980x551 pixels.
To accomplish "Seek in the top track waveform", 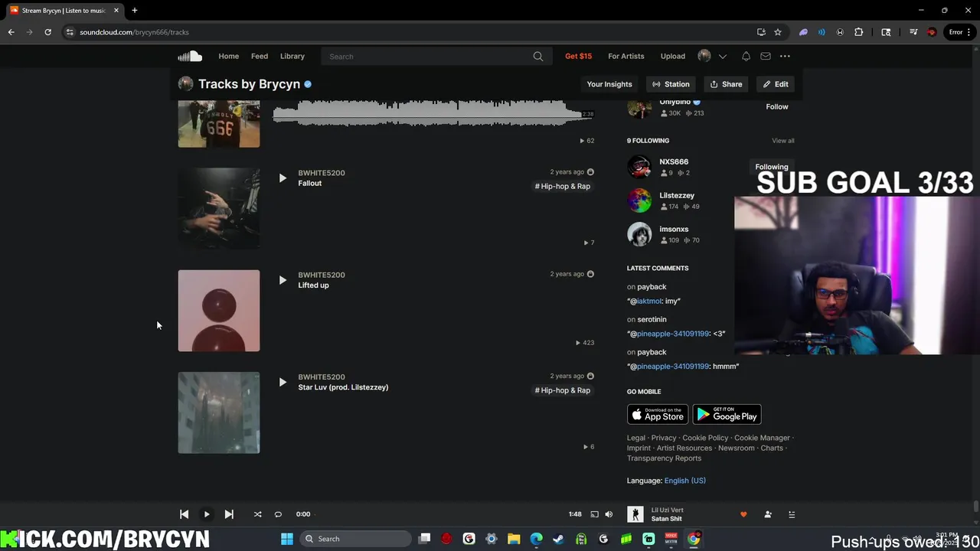I will tap(433, 113).
